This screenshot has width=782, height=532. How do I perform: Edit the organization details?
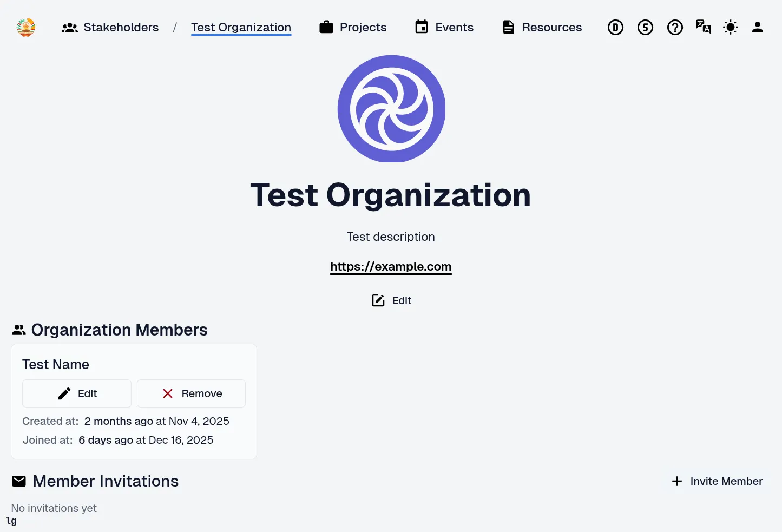pos(391,300)
